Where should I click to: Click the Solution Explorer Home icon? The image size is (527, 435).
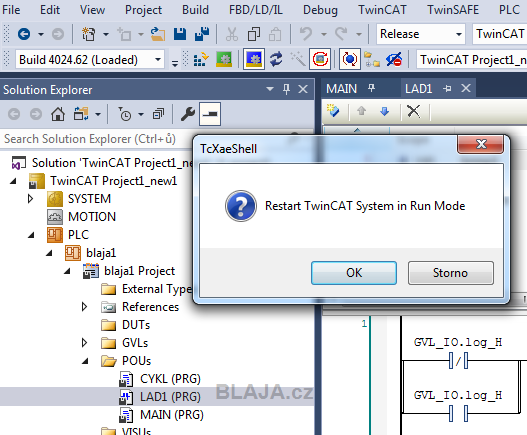[58, 114]
